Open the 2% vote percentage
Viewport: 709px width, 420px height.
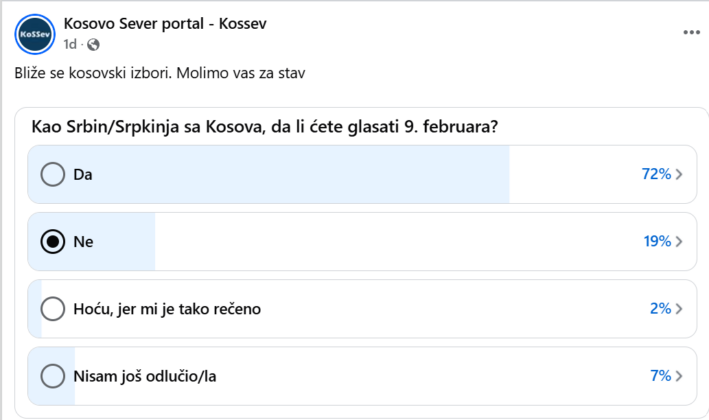[661, 308]
